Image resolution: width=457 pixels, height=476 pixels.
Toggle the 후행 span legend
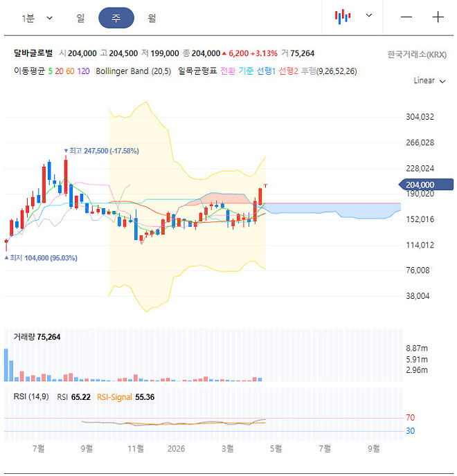click(308, 71)
